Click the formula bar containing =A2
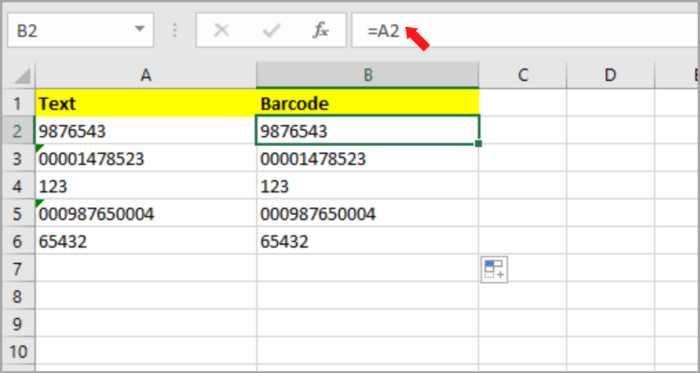Image resolution: width=700 pixels, height=373 pixels. [525, 30]
